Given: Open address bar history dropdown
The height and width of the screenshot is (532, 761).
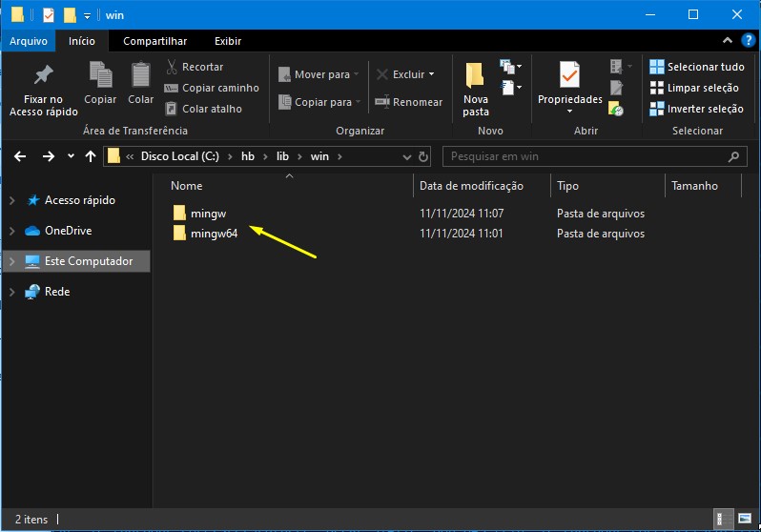Looking at the screenshot, I should [x=424, y=156].
